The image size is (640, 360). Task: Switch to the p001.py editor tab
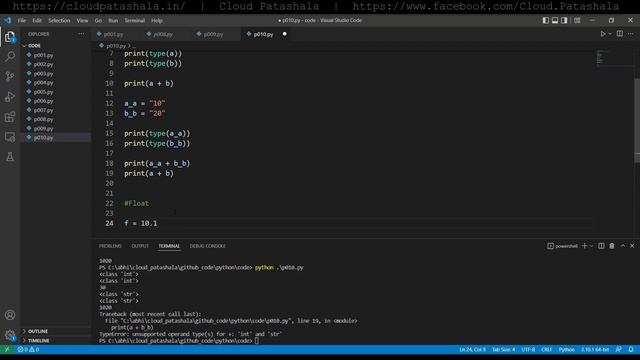tap(113, 34)
